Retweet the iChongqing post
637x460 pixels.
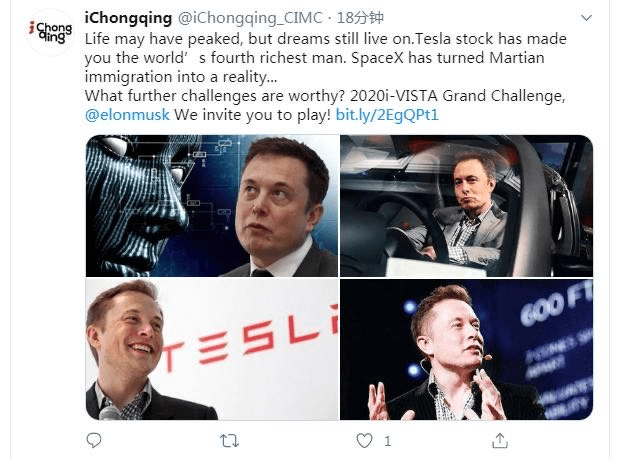(229, 440)
